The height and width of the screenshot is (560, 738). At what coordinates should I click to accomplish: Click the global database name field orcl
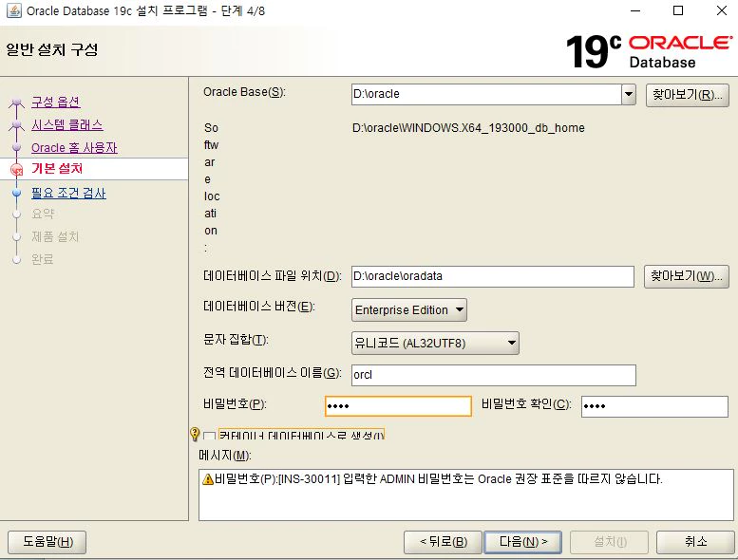coord(494,375)
